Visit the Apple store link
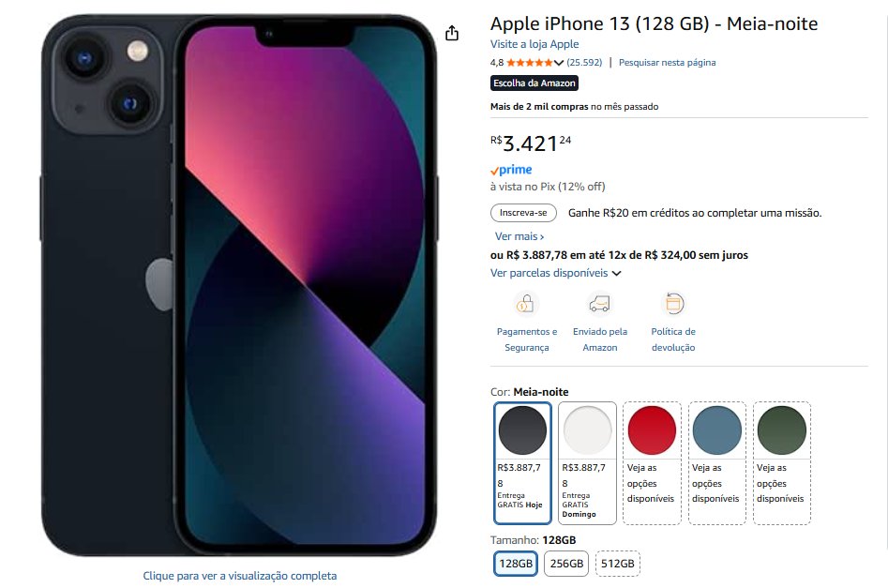Viewport: 888px width, 588px height. [x=534, y=44]
